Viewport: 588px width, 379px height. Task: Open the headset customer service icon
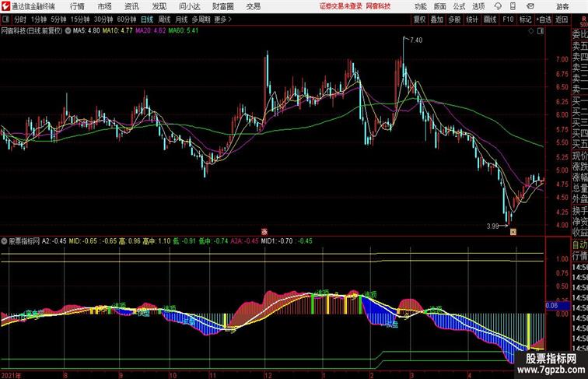point(498,6)
